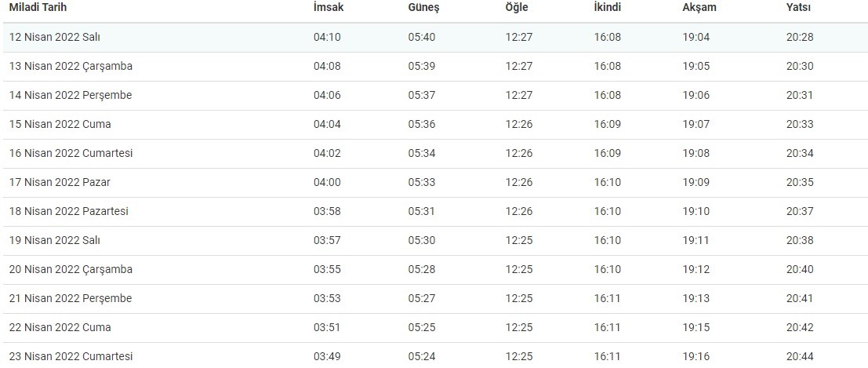This screenshot has width=868, height=368.
Task: Click the 15 Nisan 2022 Cuma date cell
Action: click(60, 125)
